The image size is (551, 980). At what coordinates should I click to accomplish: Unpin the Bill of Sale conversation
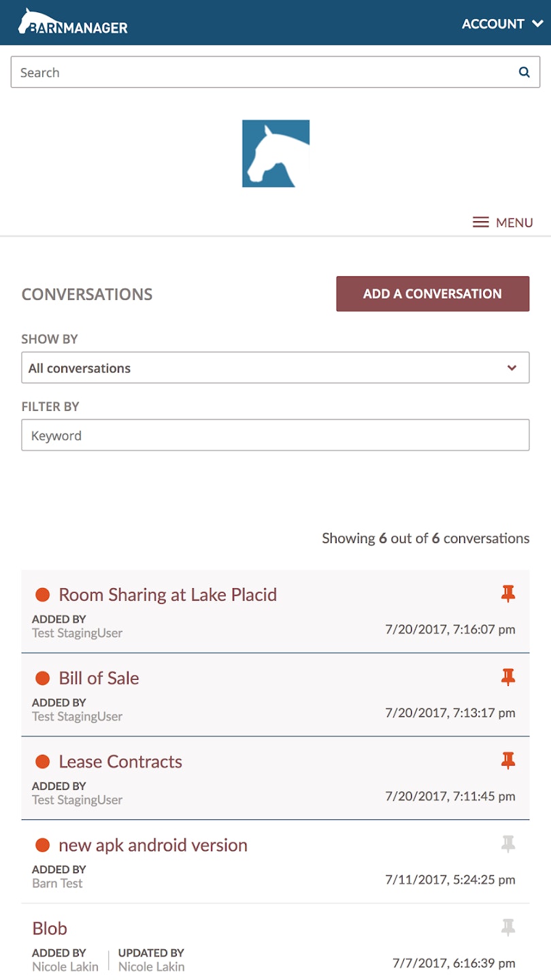(507, 677)
